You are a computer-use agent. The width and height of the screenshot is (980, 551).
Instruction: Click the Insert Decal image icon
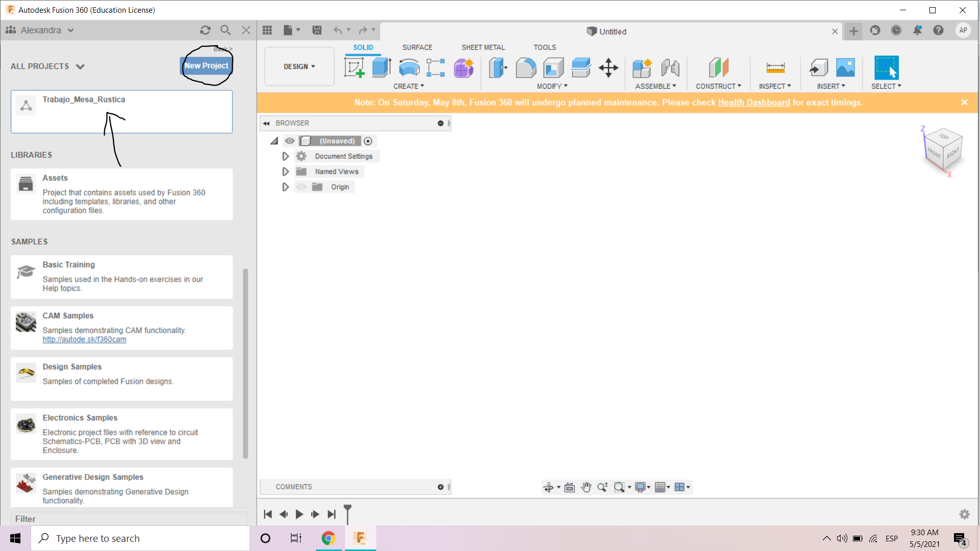845,67
